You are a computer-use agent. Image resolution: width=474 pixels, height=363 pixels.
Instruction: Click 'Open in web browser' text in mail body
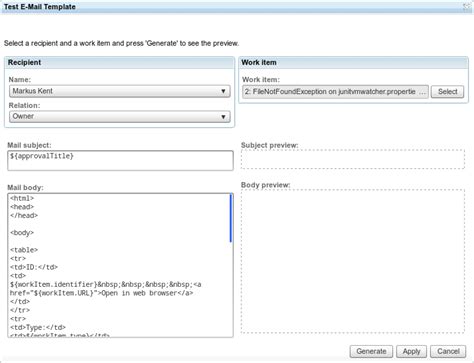point(139,293)
